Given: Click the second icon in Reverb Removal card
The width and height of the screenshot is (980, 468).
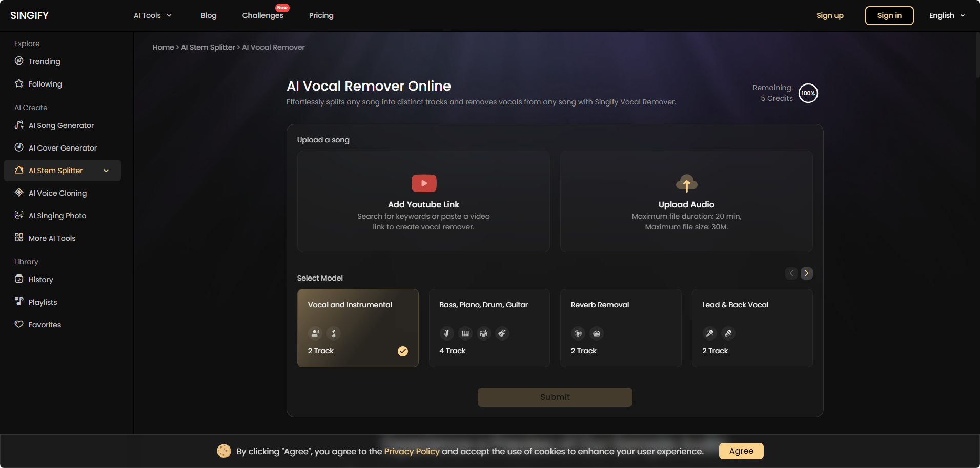Looking at the screenshot, I should pyautogui.click(x=597, y=333).
